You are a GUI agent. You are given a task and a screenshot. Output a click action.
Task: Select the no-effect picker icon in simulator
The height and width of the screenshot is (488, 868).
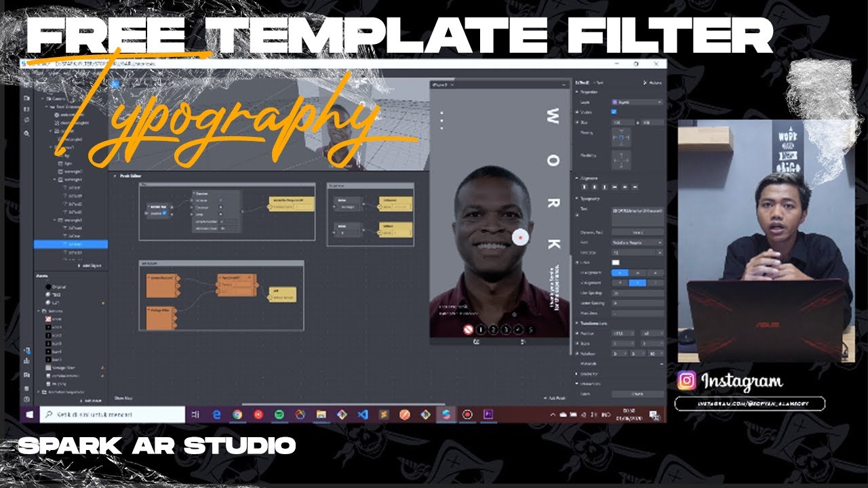[467, 330]
